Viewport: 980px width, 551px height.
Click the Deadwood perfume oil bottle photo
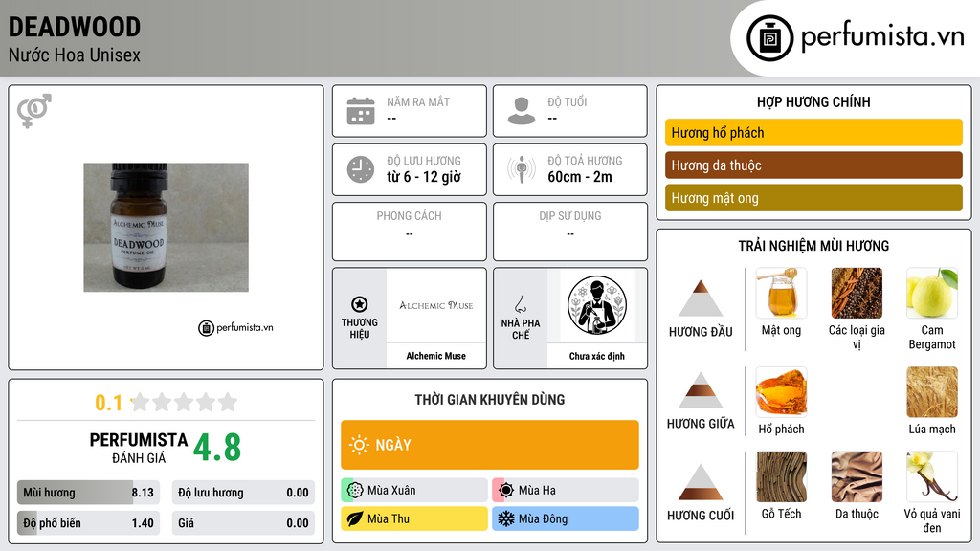[167, 228]
